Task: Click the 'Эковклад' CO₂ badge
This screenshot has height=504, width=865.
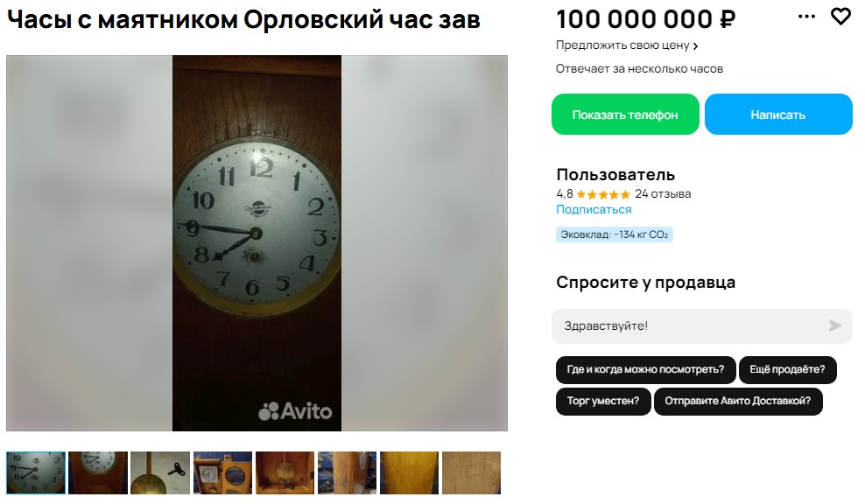Action: tap(614, 234)
